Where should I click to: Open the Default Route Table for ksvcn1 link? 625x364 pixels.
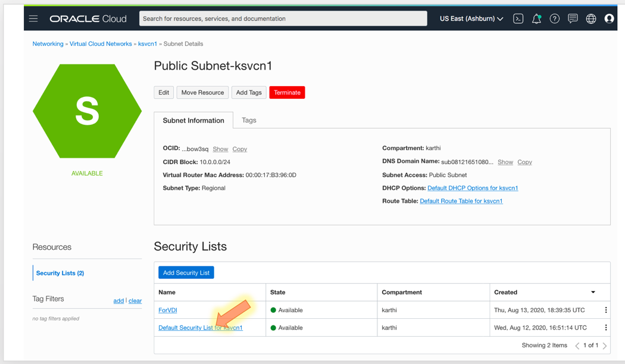click(460, 200)
